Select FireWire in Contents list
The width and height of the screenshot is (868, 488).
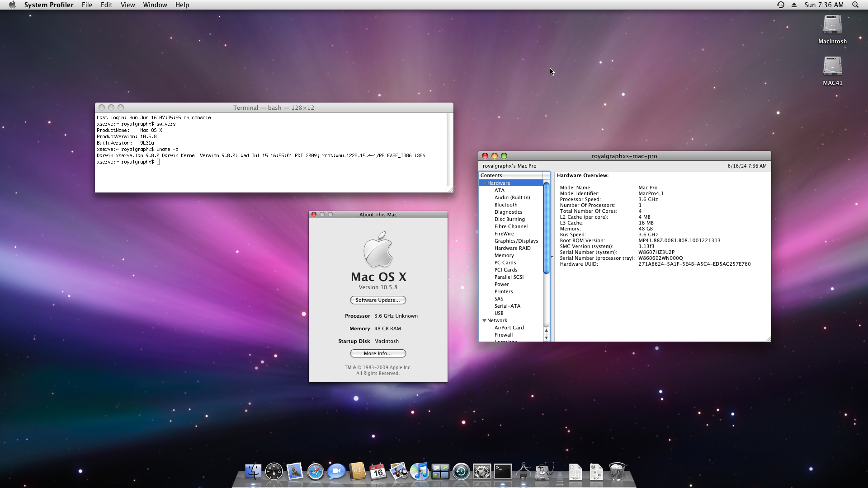point(504,234)
